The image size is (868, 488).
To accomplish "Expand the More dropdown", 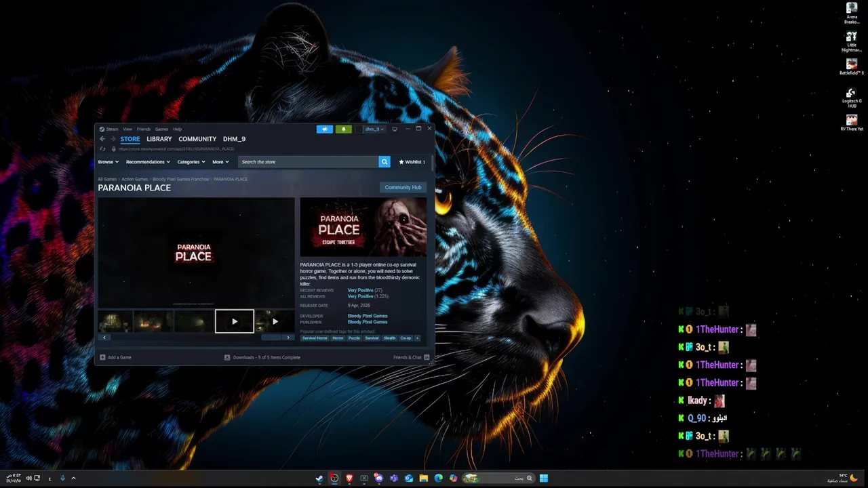I will tap(220, 162).
